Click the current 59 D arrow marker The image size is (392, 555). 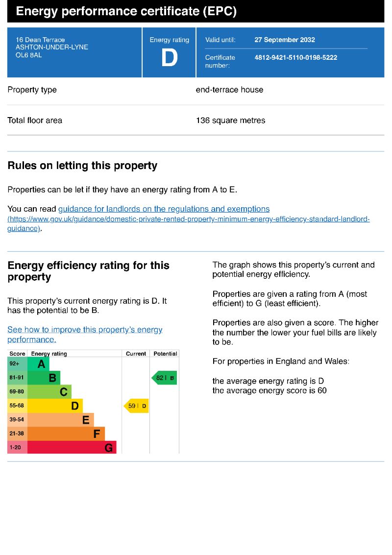[136, 406]
